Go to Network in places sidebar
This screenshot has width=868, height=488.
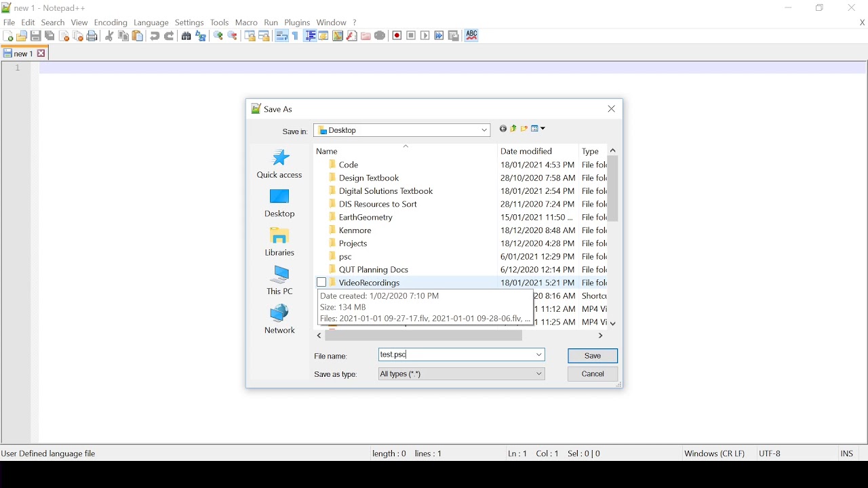280,319
